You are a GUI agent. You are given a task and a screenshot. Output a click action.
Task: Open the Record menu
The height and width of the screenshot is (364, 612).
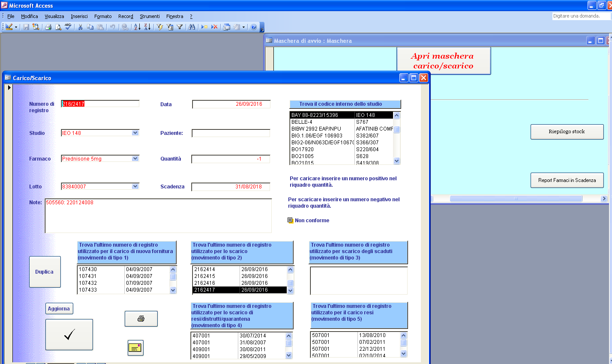pos(126,16)
